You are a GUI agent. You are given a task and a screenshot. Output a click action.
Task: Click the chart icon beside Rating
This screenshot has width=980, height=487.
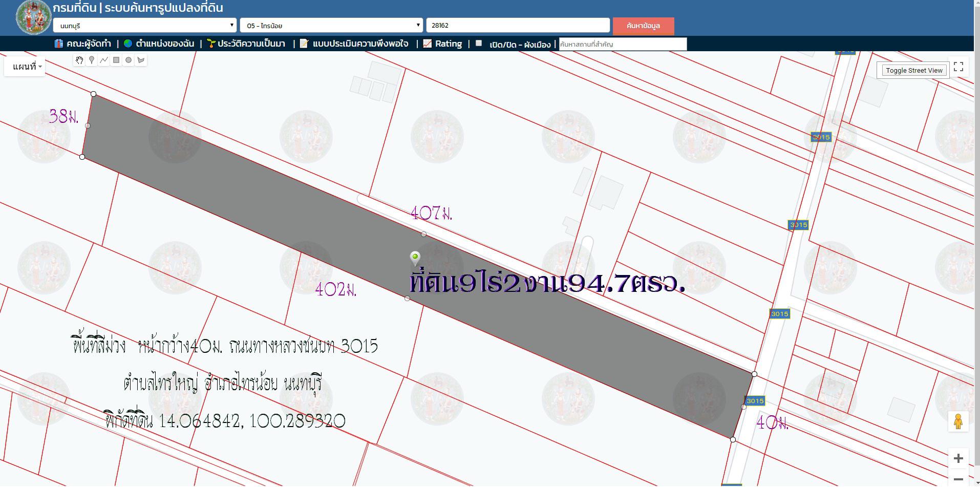point(428,44)
